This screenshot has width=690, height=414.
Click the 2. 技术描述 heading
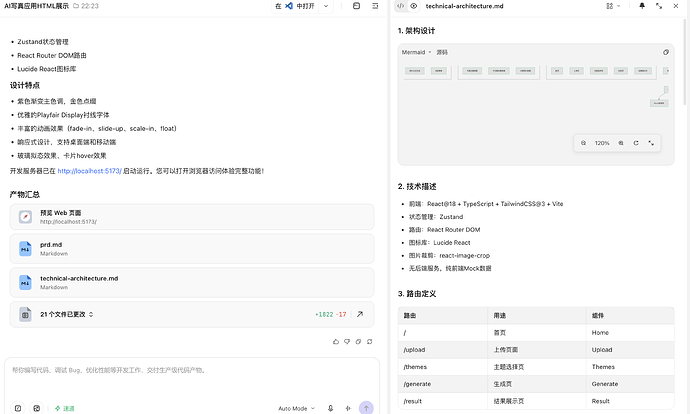click(x=417, y=187)
